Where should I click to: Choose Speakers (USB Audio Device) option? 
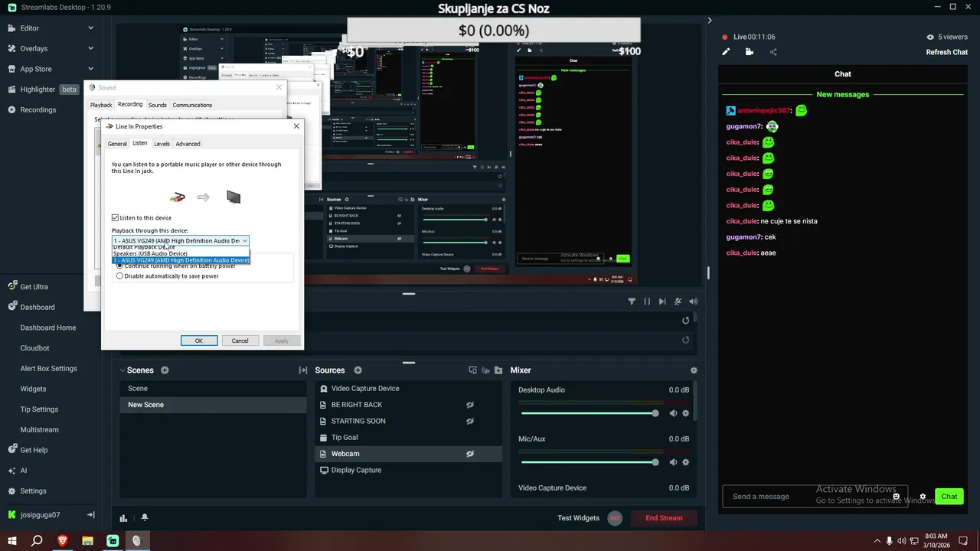[181, 253]
